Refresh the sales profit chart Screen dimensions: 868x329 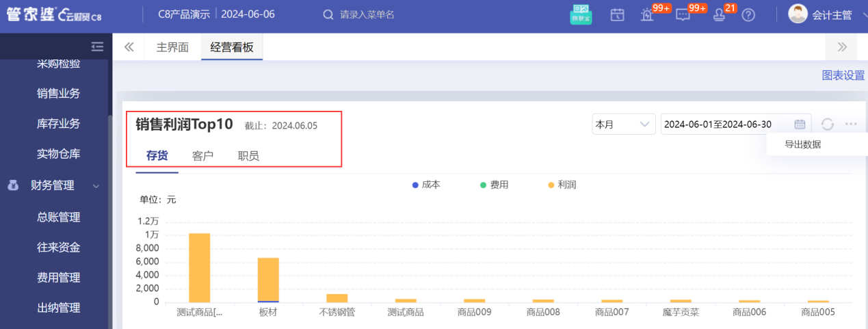click(828, 124)
